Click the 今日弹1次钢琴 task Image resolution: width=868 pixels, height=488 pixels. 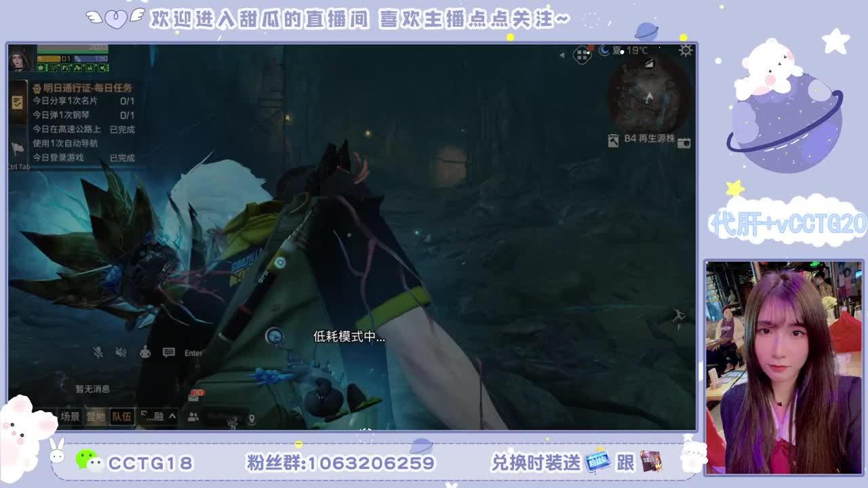(61, 115)
